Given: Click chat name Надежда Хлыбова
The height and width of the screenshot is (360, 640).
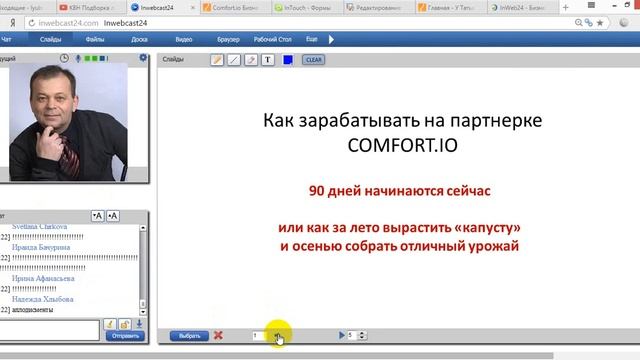Looking at the screenshot, I should pos(43,299).
